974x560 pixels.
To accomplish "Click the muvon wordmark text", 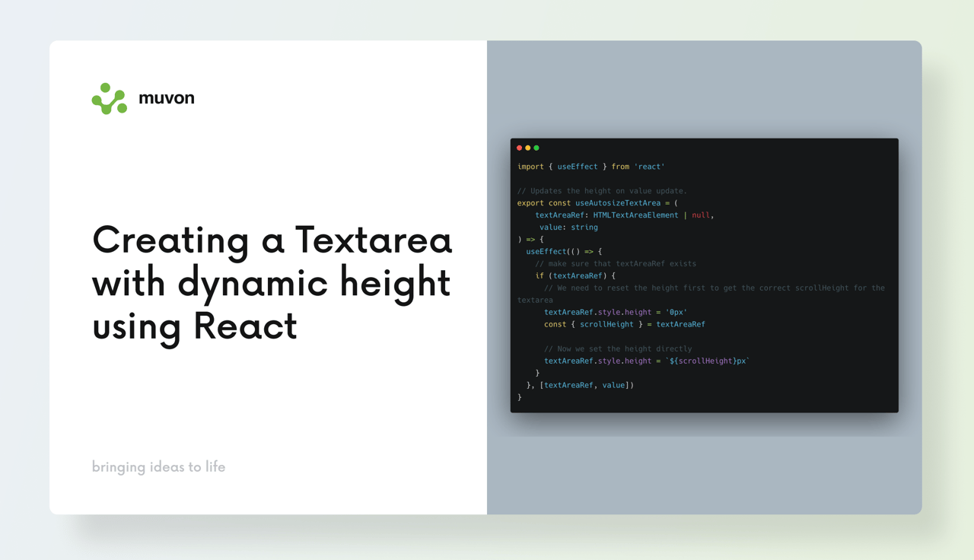I will click(x=167, y=97).
